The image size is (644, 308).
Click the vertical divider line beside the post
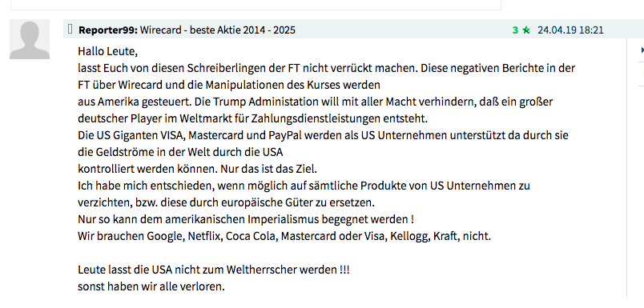pos(626,167)
